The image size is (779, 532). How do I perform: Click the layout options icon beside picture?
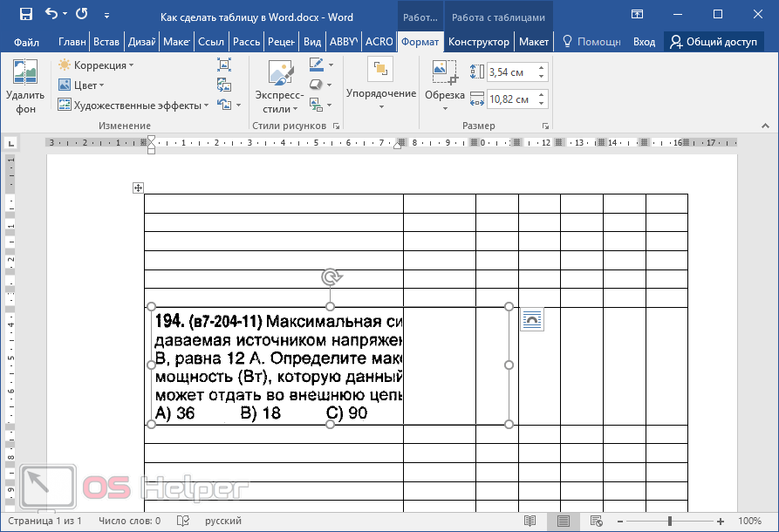click(531, 320)
